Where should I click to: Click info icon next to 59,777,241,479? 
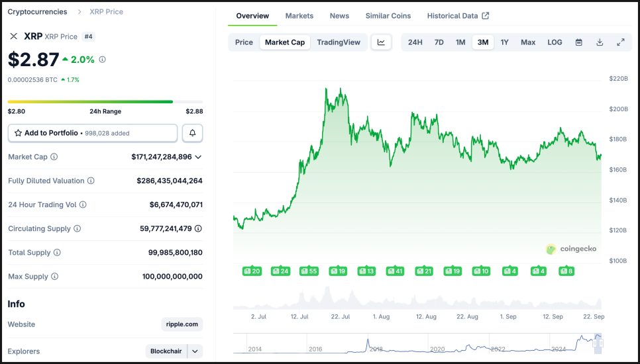point(198,229)
